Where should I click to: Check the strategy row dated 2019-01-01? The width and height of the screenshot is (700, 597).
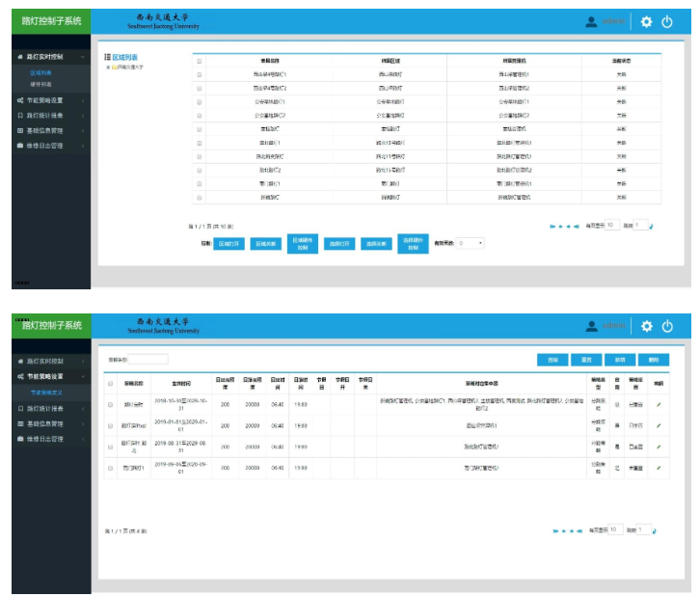tap(110, 425)
